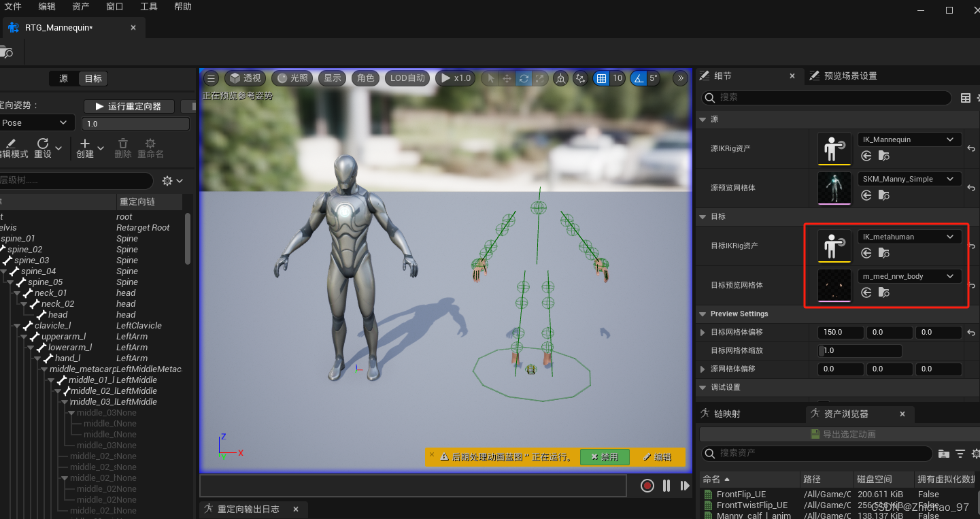Switch retarget view to Source (源)
Image resolution: width=980 pixels, height=519 pixels.
(x=64, y=79)
